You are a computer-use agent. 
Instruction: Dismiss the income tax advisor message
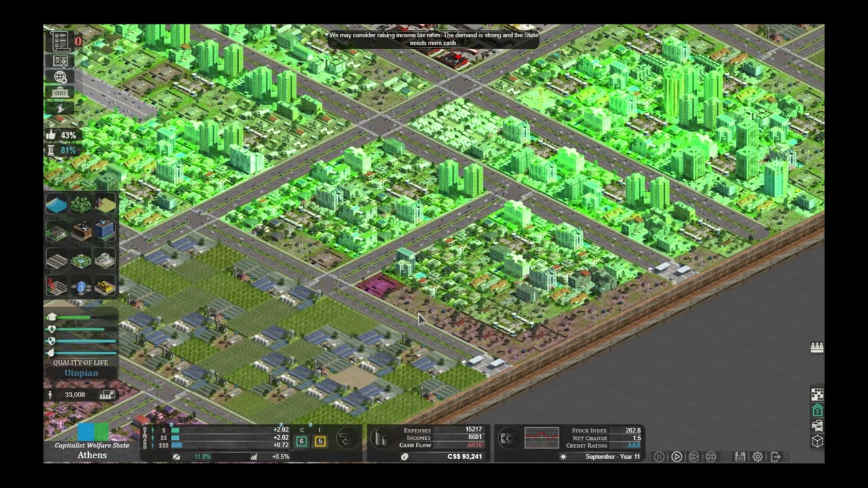(433, 39)
